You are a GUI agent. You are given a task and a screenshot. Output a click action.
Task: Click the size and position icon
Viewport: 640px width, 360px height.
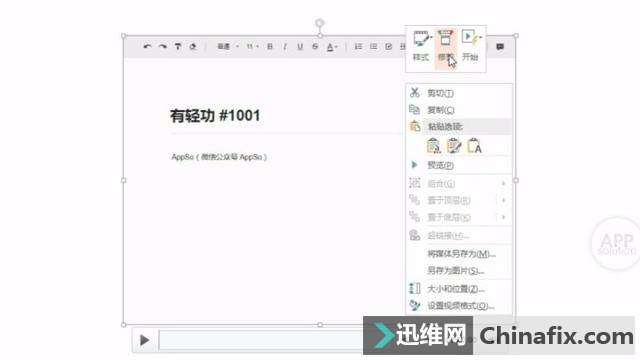point(415,289)
